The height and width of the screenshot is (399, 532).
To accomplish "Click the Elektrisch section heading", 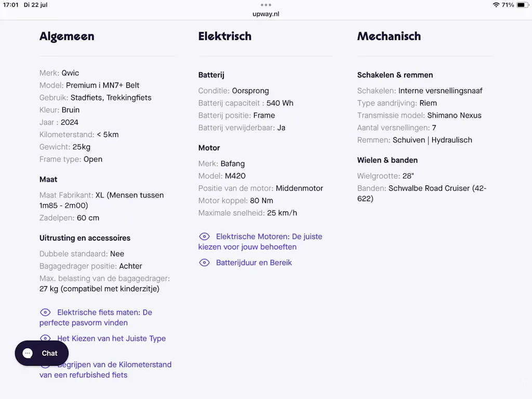I will coord(225,36).
